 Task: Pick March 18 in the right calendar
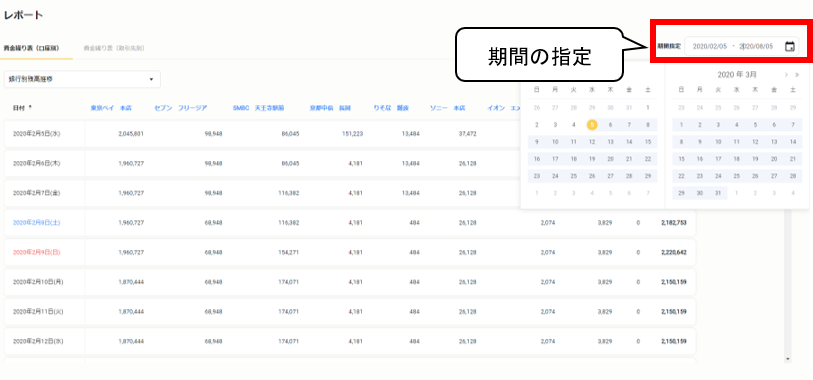tap(737, 159)
